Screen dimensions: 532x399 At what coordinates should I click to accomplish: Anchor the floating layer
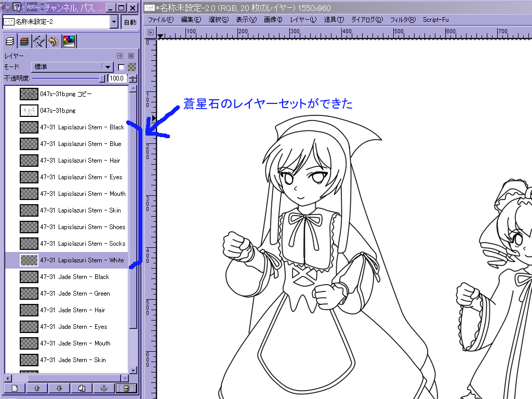coord(104,388)
